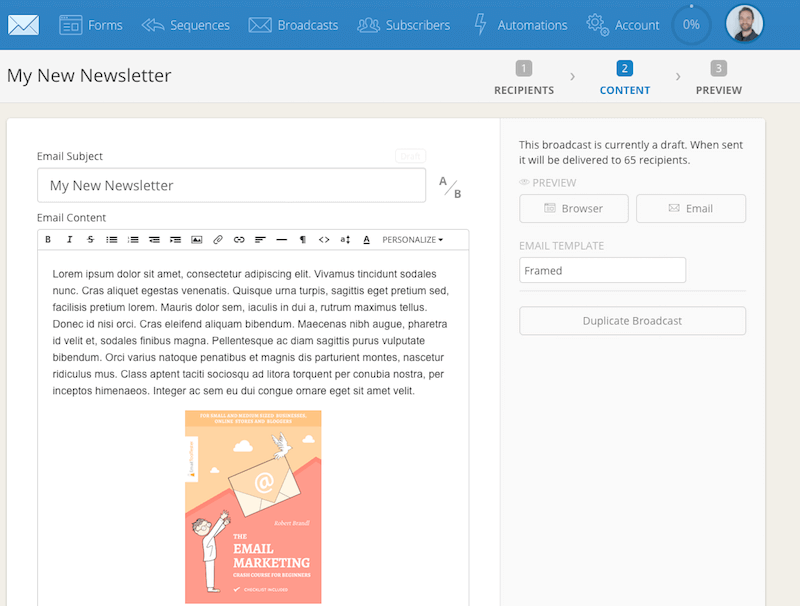Preview the email in Browser

pos(574,208)
